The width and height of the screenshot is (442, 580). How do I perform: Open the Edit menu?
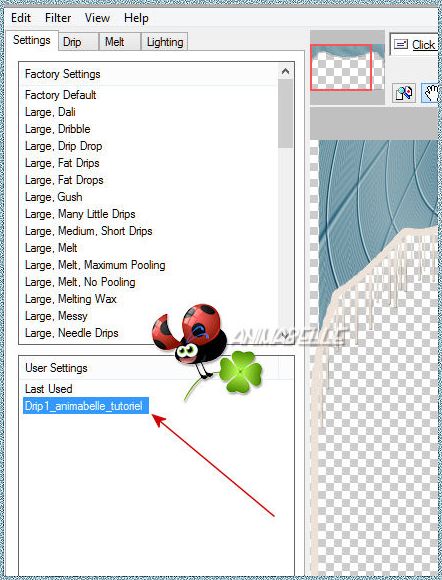tap(21, 18)
